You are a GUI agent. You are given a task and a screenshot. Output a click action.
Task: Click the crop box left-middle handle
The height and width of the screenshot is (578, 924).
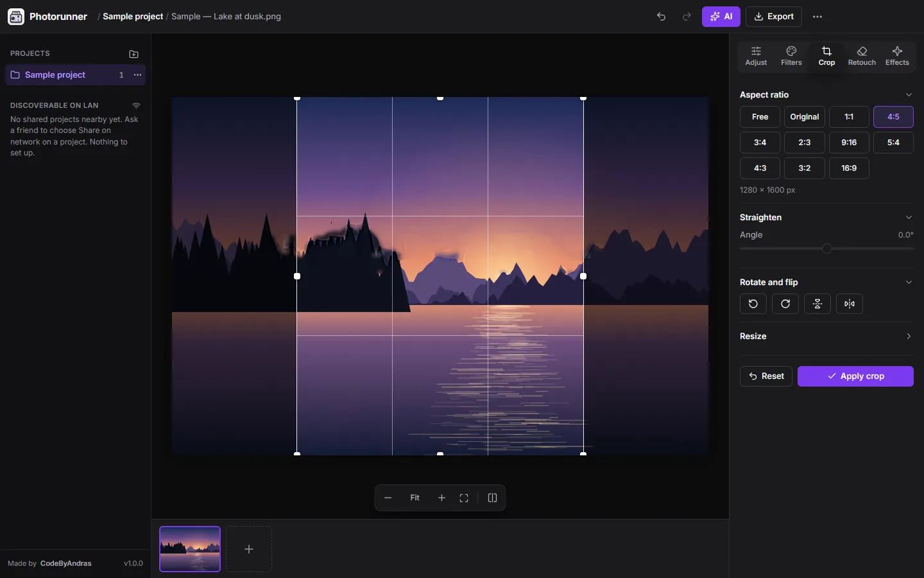click(x=297, y=276)
